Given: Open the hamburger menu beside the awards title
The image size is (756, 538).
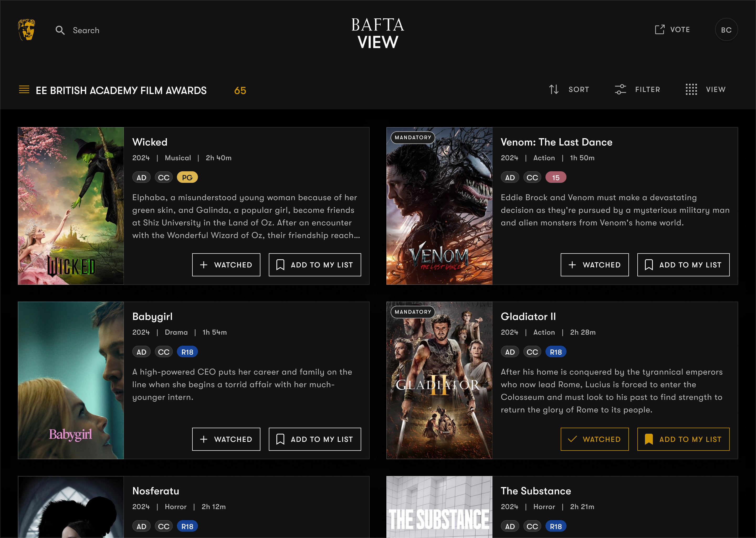Looking at the screenshot, I should coord(24,89).
